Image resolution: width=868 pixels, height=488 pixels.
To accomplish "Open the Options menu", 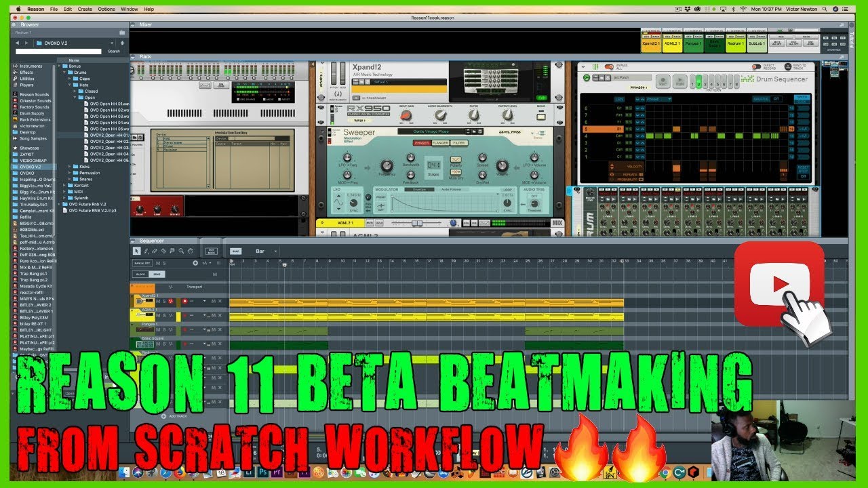I will (106, 9).
